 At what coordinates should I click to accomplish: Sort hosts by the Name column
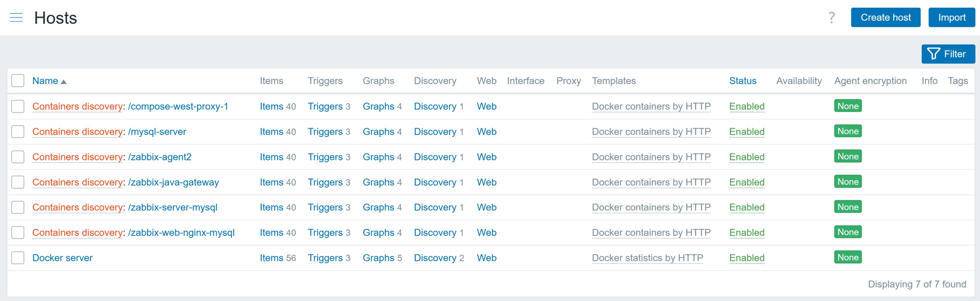[45, 81]
